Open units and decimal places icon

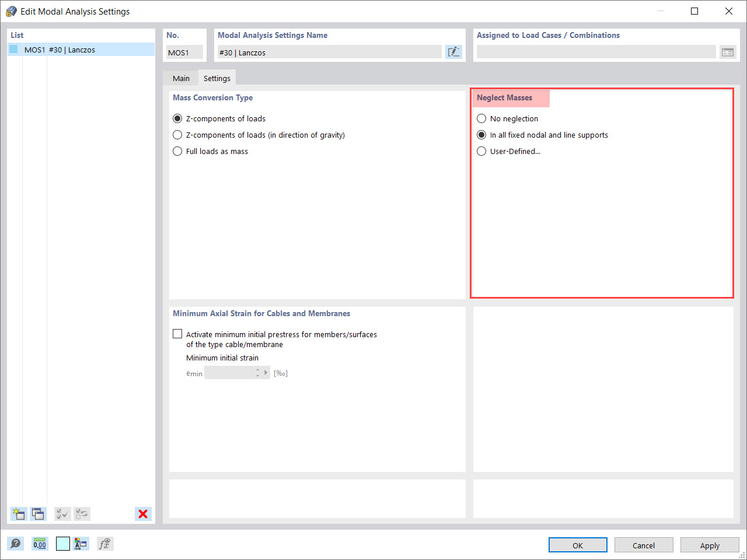point(40,544)
